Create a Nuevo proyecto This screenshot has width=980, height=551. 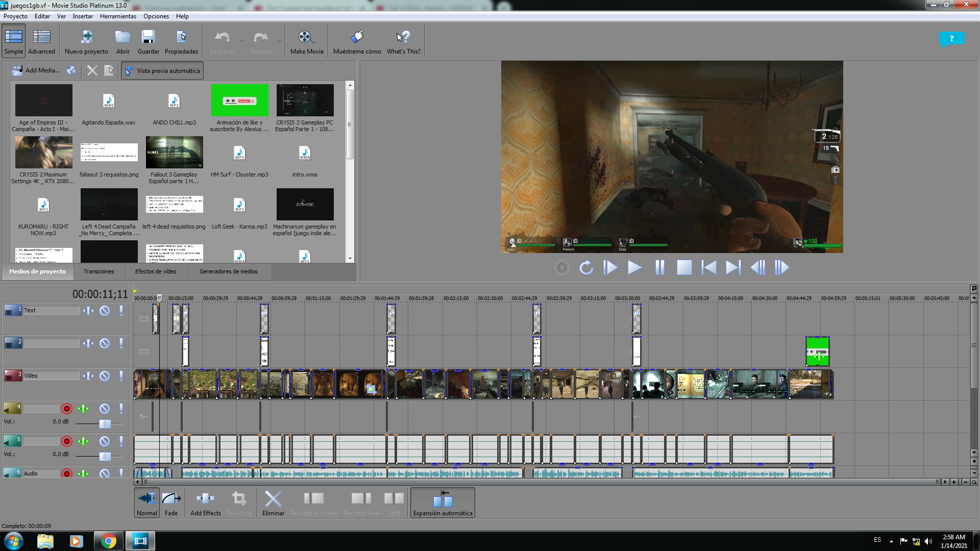pos(86,41)
